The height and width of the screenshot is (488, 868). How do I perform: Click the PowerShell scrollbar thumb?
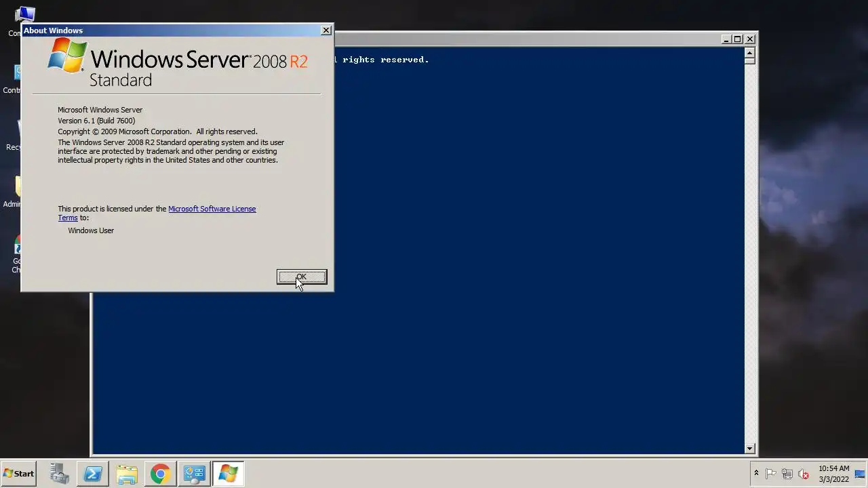pos(749,60)
